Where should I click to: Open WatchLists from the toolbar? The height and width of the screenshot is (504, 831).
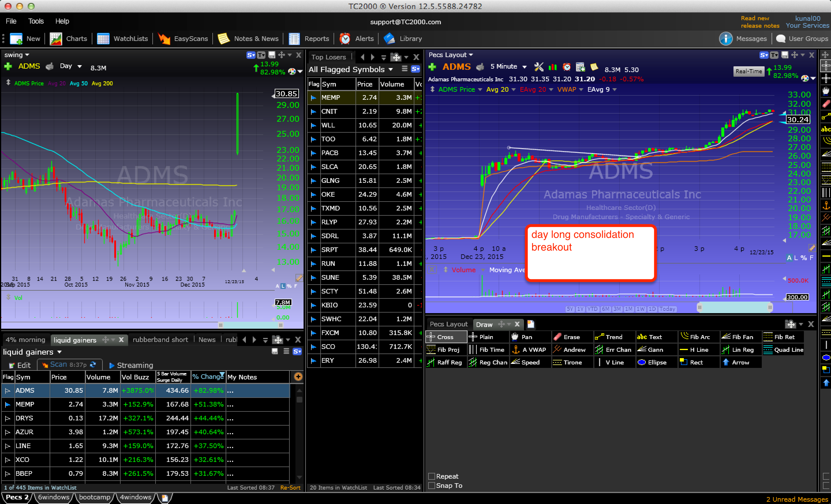pos(122,38)
